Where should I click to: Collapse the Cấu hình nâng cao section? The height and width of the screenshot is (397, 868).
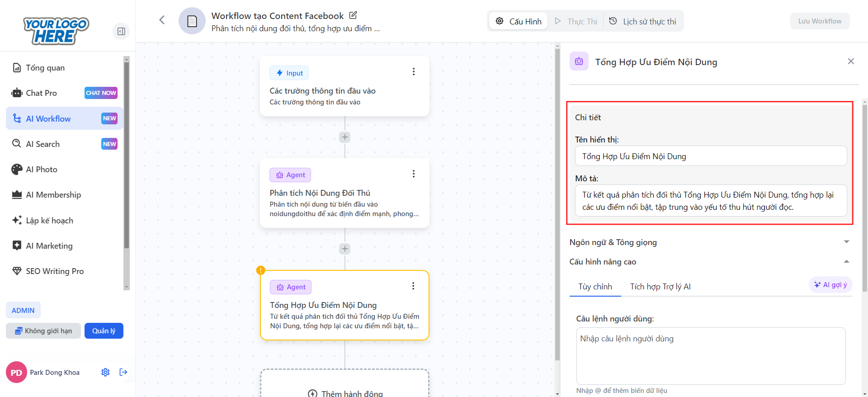point(846,262)
